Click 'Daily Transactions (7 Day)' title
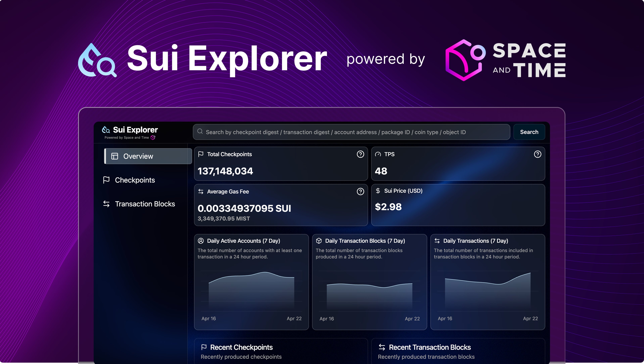This screenshot has height=364, width=644. [x=475, y=241]
